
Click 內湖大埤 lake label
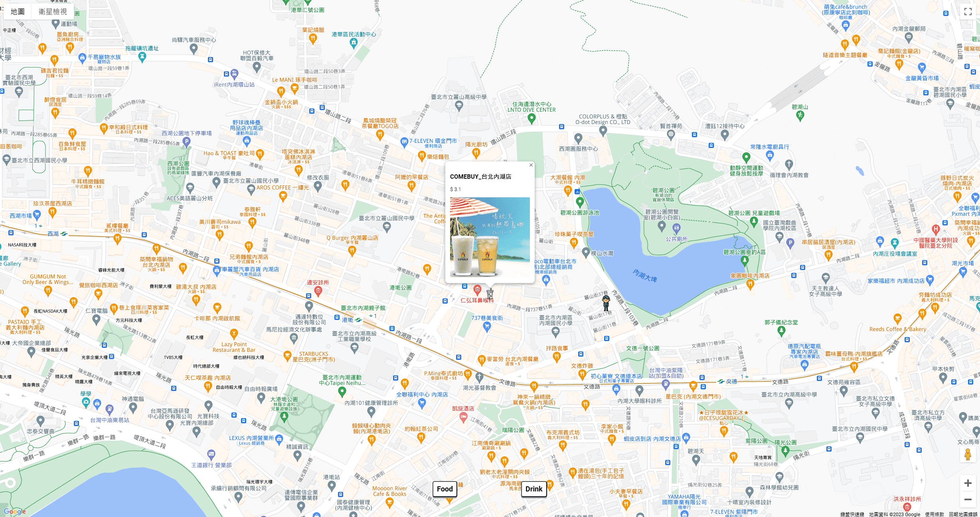[645, 276]
